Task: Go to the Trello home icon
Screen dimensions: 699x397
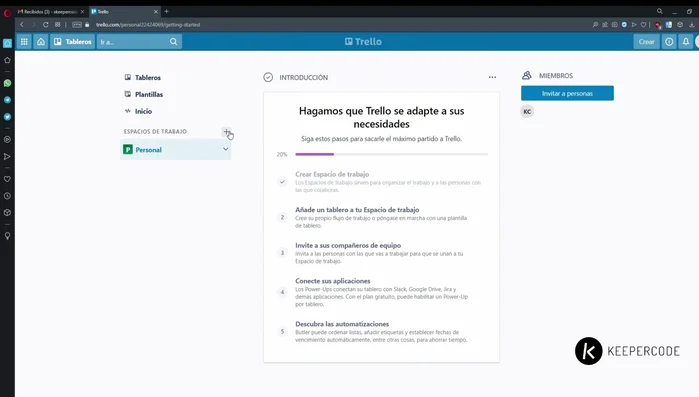Action: point(41,41)
